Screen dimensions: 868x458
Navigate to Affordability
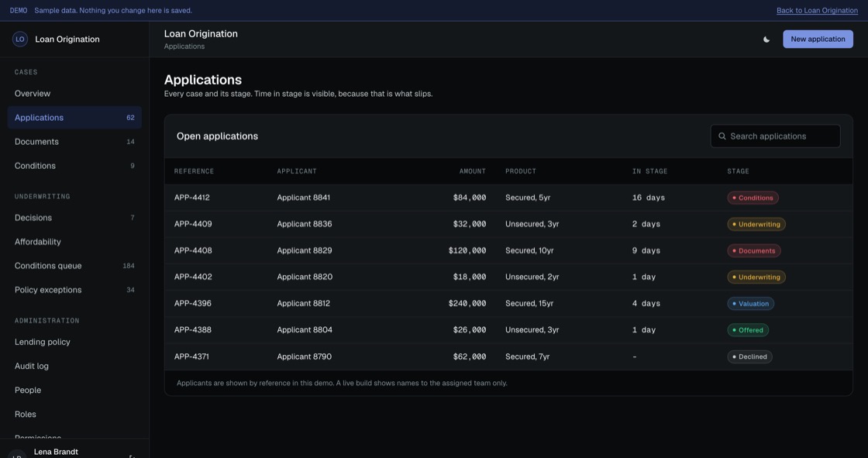tap(74, 242)
